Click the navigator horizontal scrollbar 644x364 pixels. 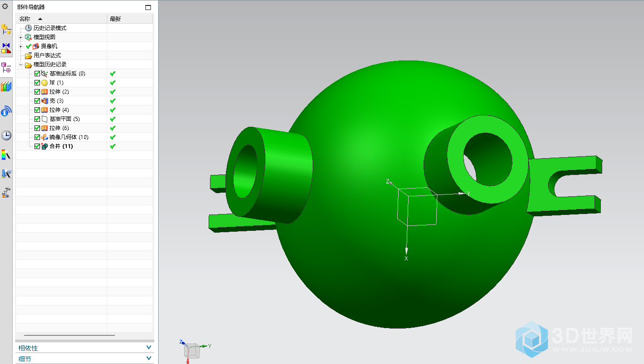pos(70,335)
